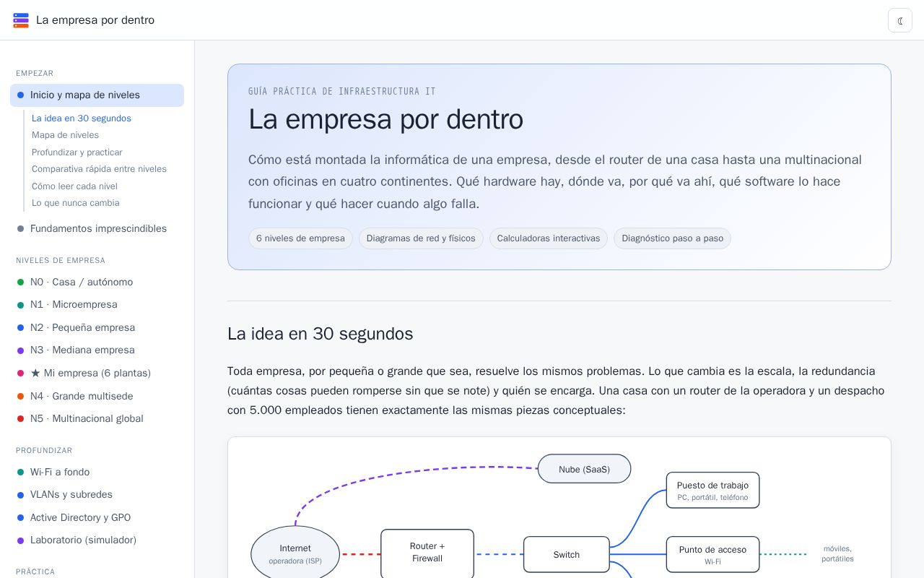
Task: Open 'VLANs y subredes' in sidebar
Action: (x=97, y=495)
